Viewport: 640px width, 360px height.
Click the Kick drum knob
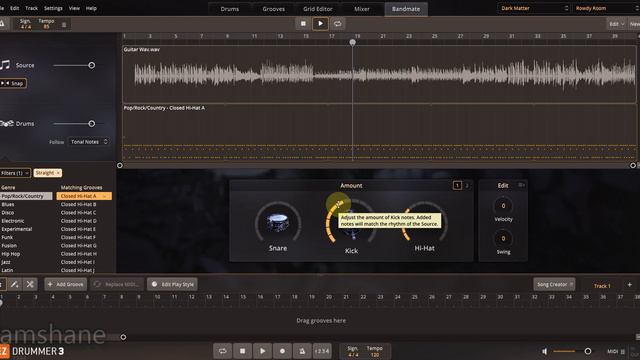tap(351, 223)
